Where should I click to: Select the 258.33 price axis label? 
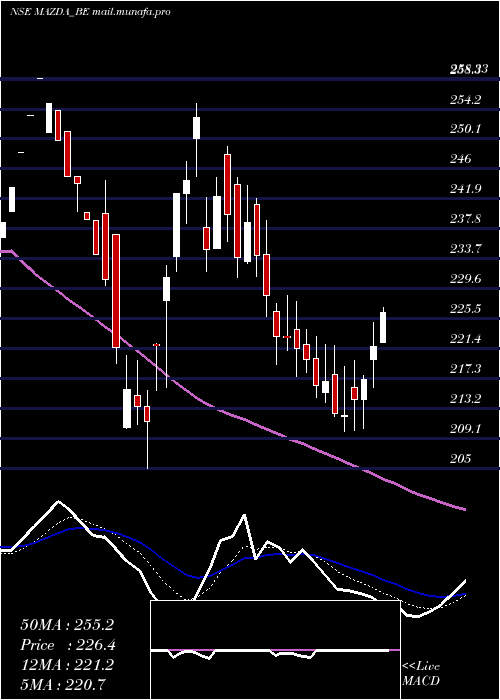(468, 69)
